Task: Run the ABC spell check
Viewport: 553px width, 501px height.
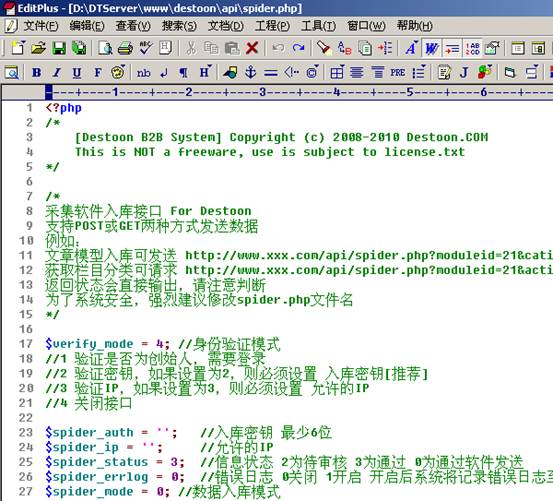Action: [146, 48]
